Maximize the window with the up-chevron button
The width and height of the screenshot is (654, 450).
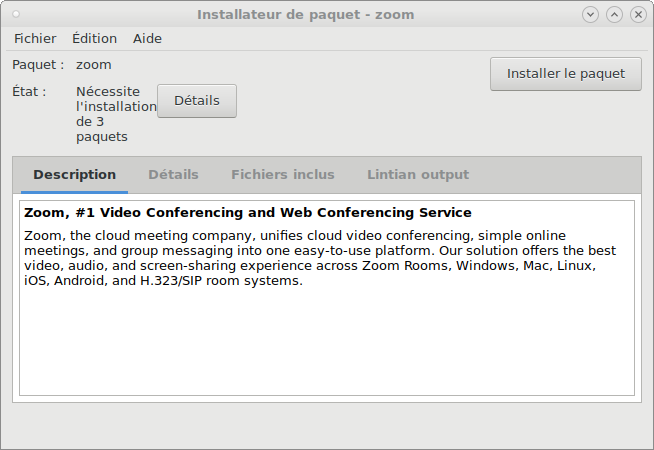pyautogui.click(x=614, y=15)
